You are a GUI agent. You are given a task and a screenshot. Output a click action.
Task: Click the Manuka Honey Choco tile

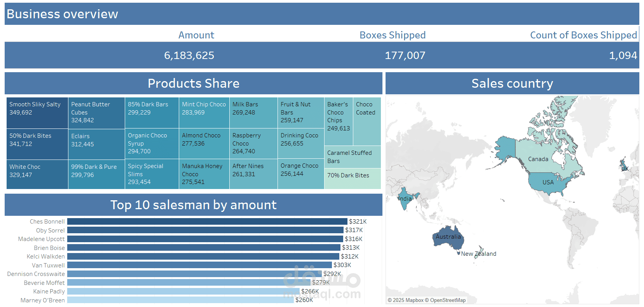tap(204, 174)
